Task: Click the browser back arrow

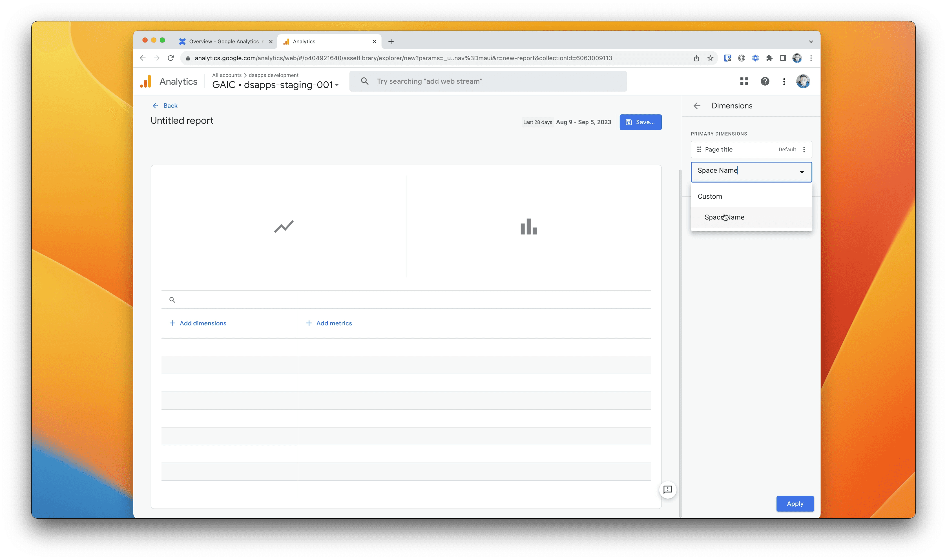Action: pyautogui.click(x=143, y=58)
